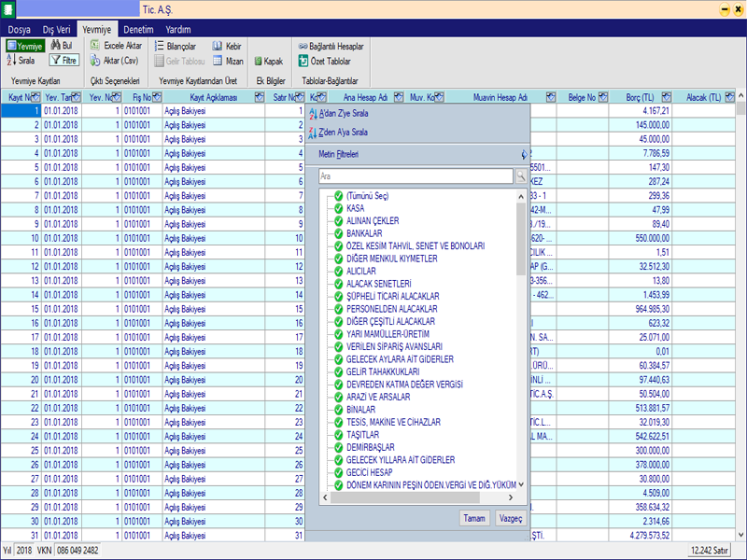Open Borç (TL) column filter dropdown
This screenshot has height=560, width=747.
pyautogui.click(x=667, y=97)
